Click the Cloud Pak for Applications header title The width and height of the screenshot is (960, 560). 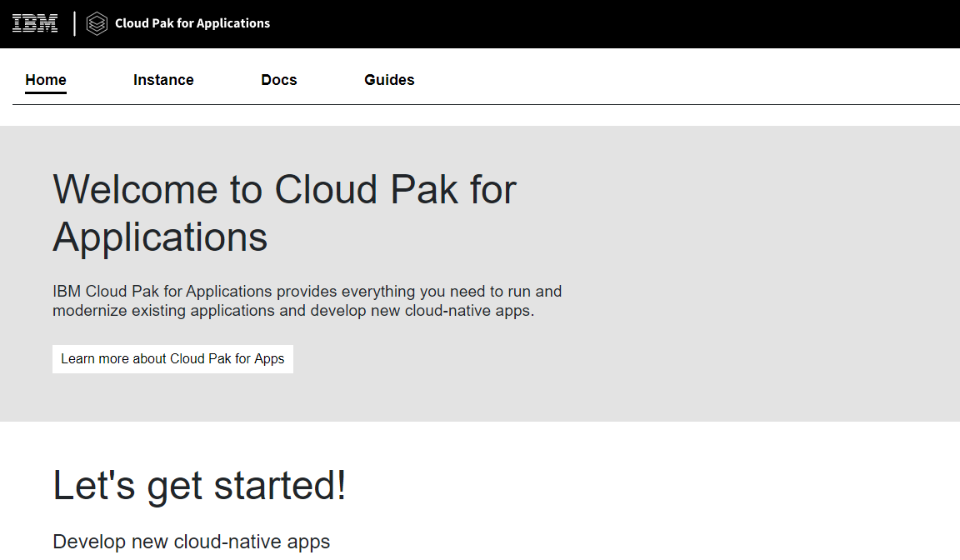click(192, 23)
